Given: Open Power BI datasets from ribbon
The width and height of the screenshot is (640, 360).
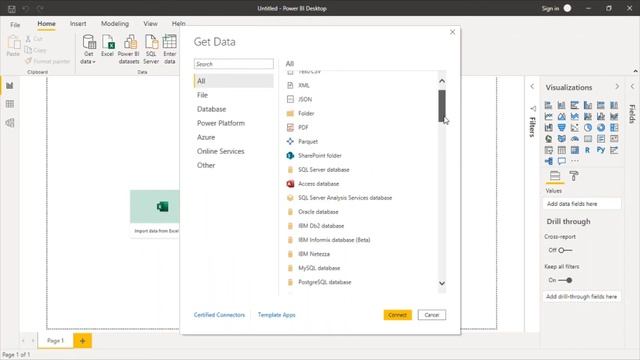Looking at the screenshot, I should [129, 49].
